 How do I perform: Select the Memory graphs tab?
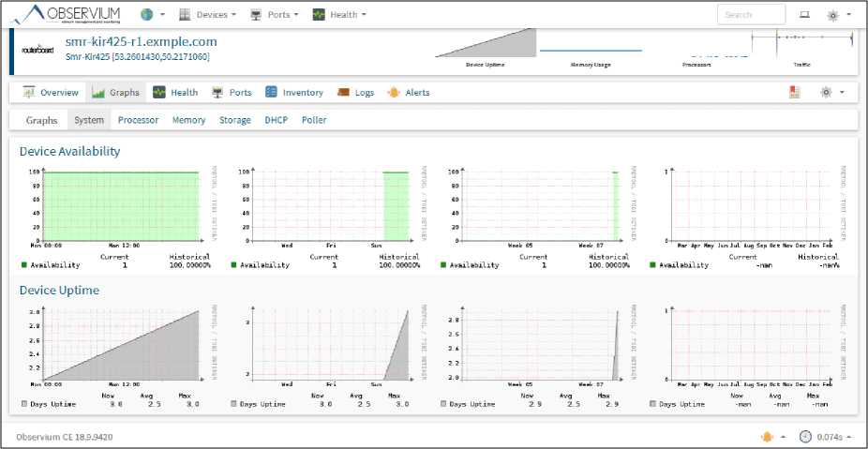pyautogui.click(x=188, y=120)
